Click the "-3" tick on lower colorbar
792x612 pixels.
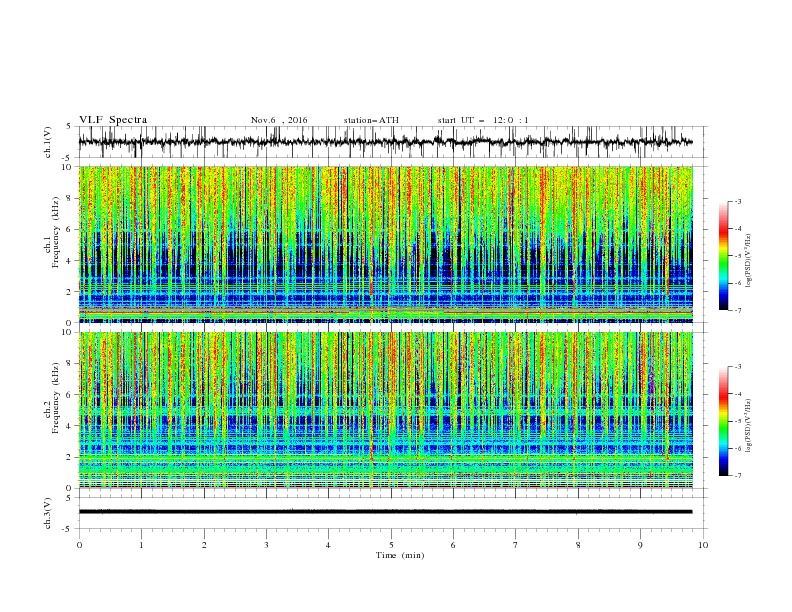pyautogui.click(x=737, y=367)
